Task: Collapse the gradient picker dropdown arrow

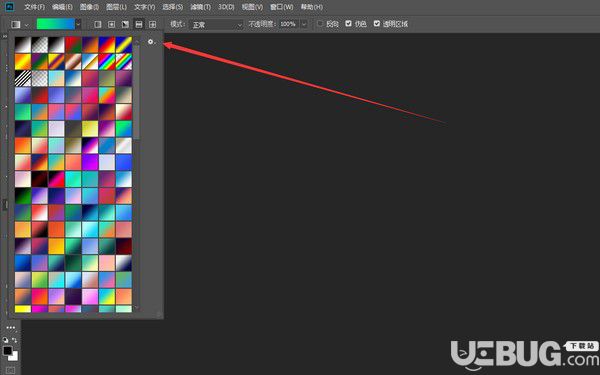Action: point(78,24)
